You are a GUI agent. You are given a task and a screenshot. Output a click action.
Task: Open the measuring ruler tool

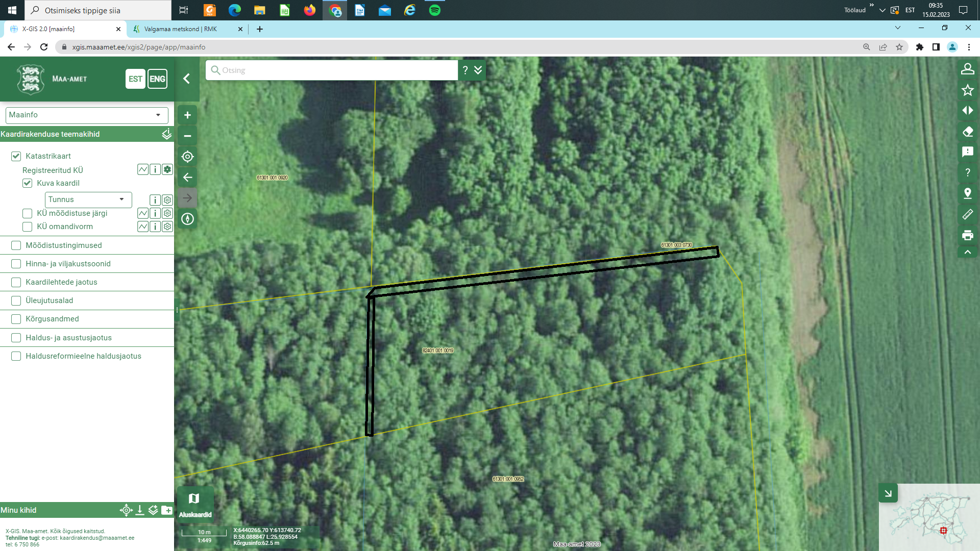967,214
